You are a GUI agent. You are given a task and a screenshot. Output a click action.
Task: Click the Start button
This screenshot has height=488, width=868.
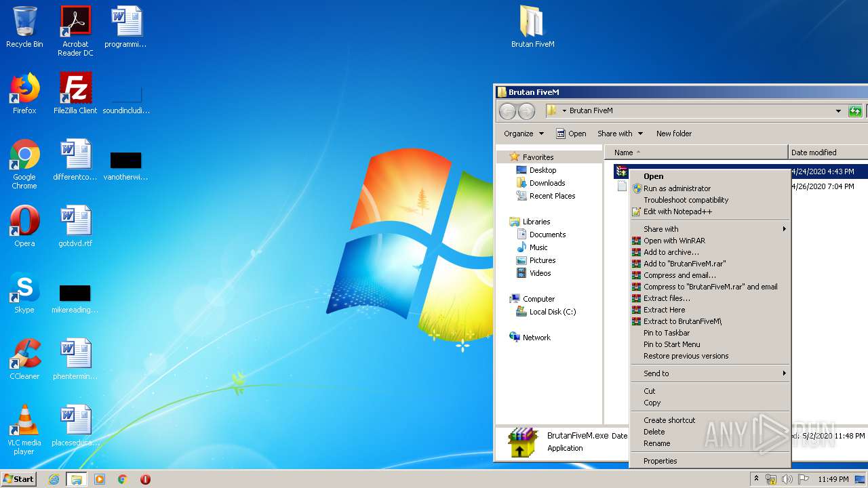19,479
